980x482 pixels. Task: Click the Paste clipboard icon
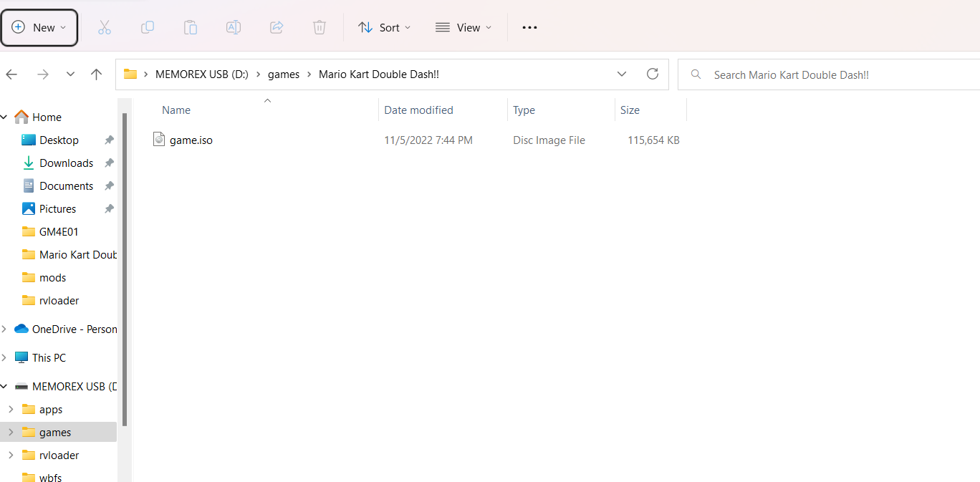(191, 27)
